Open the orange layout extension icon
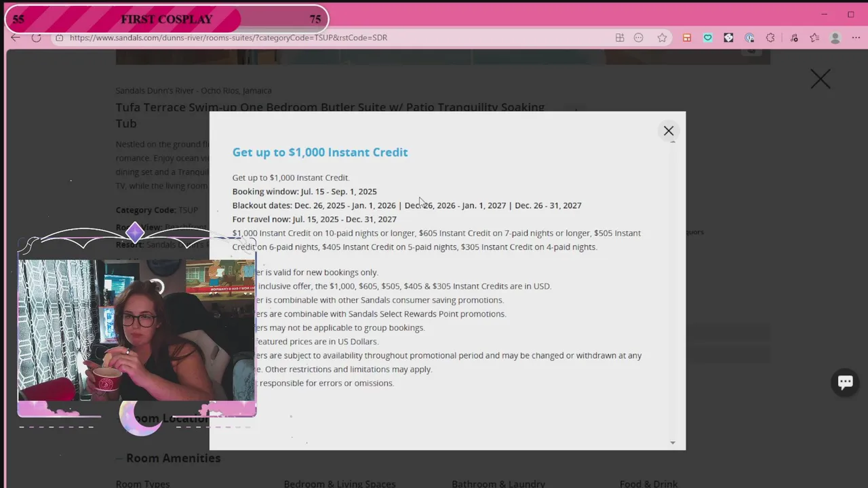Screen dimensions: 868x488 coord(687,38)
